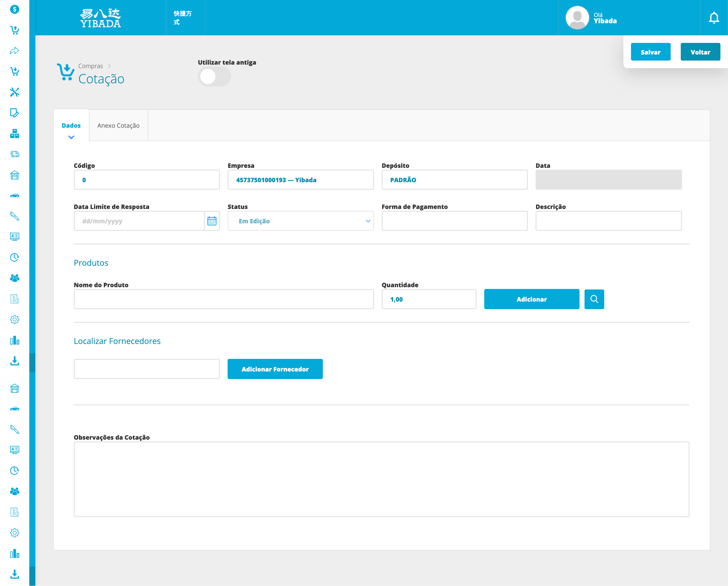Open the calendar date picker icon

coord(212,221)
